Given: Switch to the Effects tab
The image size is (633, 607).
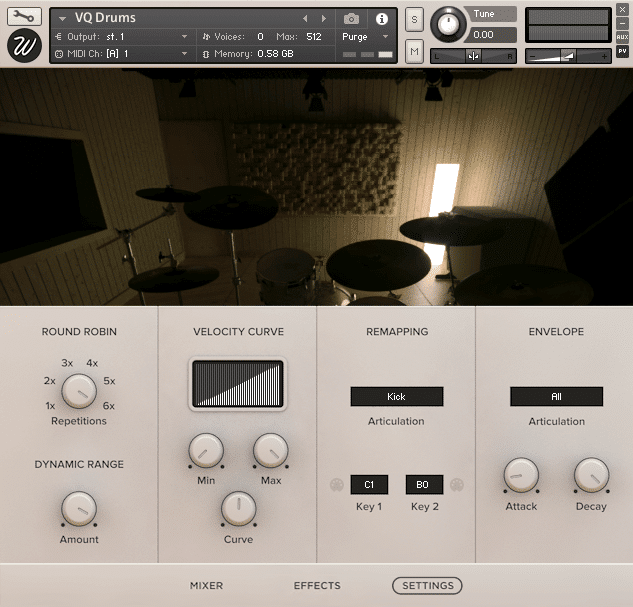Looking at the screenshot, I should pos(317,586).
